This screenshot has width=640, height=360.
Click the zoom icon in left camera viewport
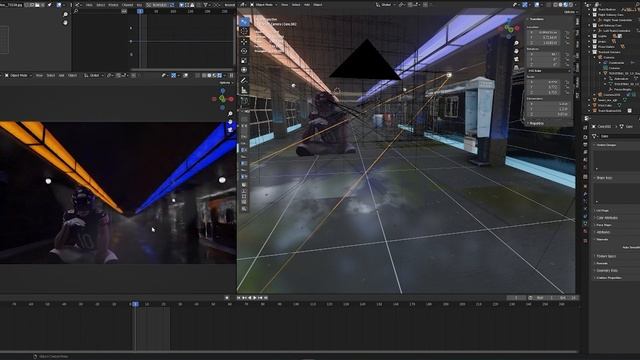230,113
